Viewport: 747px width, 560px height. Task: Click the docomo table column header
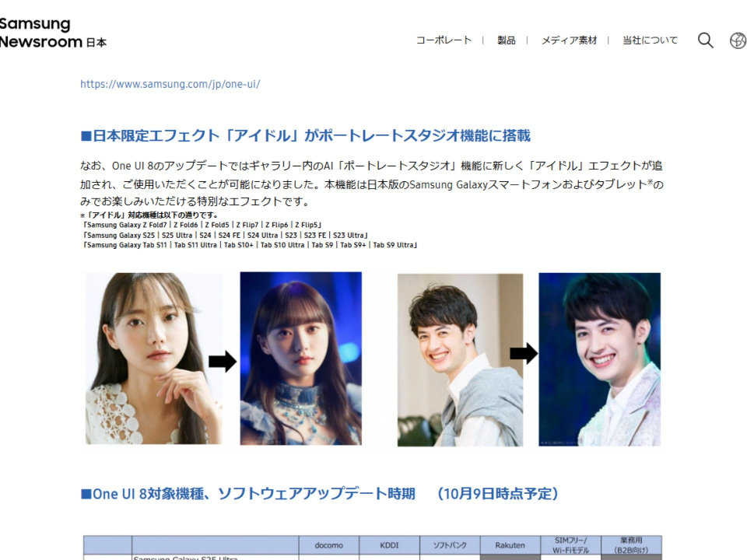click(x=328, y=545)
